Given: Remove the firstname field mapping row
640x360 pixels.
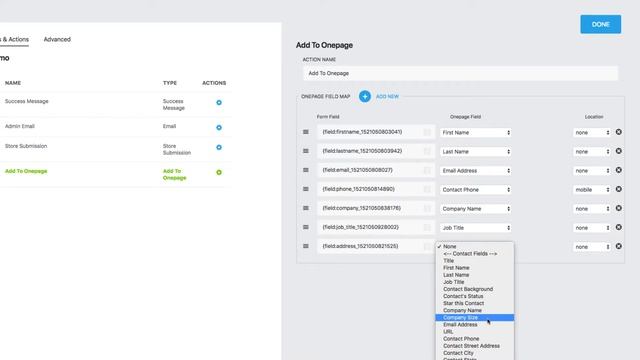Looking at the screenshot, I should (619, 132).
